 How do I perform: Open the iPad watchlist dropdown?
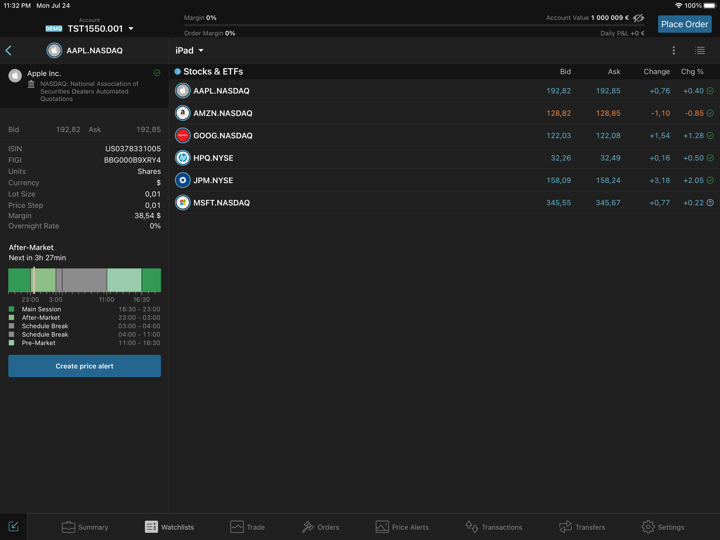(189, 51)
